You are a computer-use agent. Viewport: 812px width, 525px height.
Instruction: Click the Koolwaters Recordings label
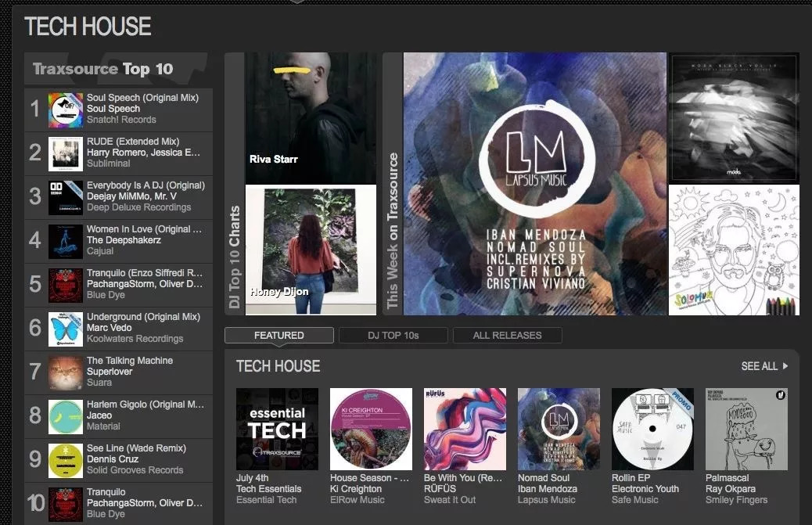coord(135,339)
